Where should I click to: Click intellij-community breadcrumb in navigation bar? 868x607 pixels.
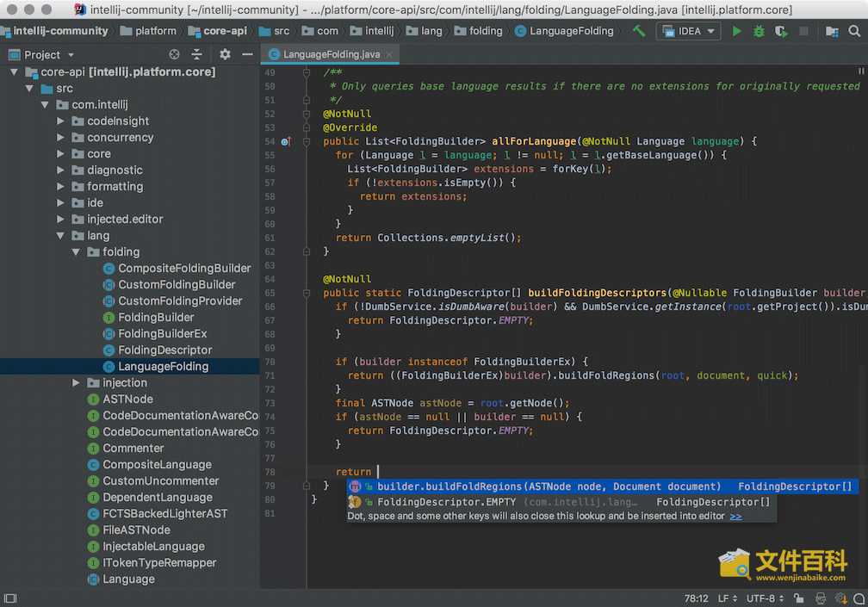[x=55, y=31]
